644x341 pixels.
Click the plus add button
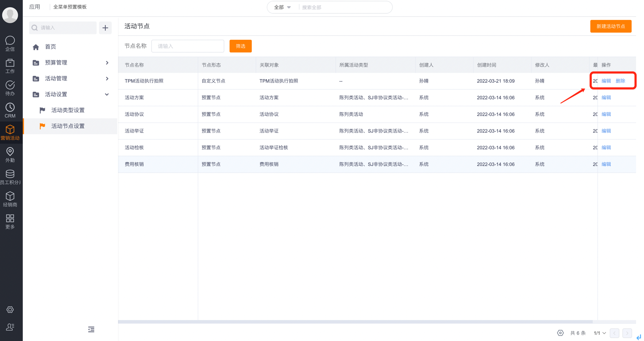click(x=105, y=28)
